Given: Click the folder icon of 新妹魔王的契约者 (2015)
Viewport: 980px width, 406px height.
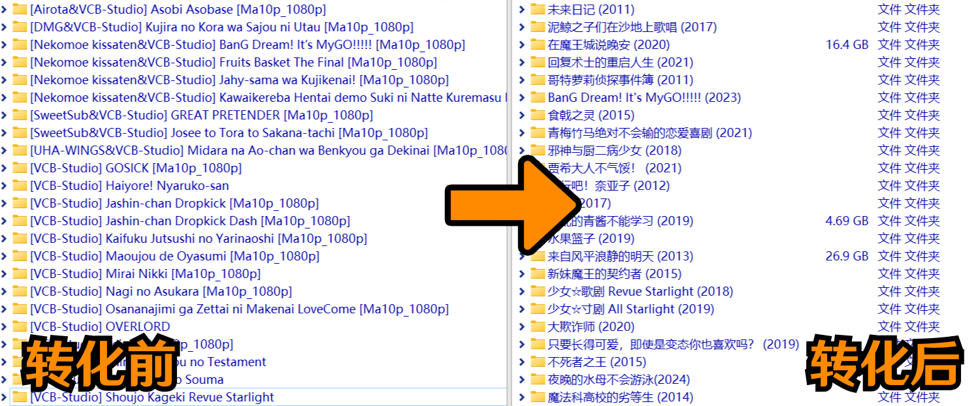Looking at the screenshot, I should [538, 274].
